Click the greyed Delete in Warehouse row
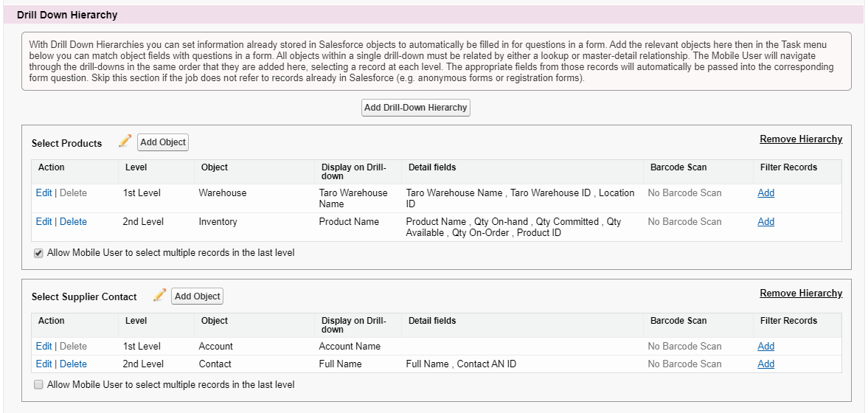The width and height of the screenshot is (868, 413). point(73,192)
